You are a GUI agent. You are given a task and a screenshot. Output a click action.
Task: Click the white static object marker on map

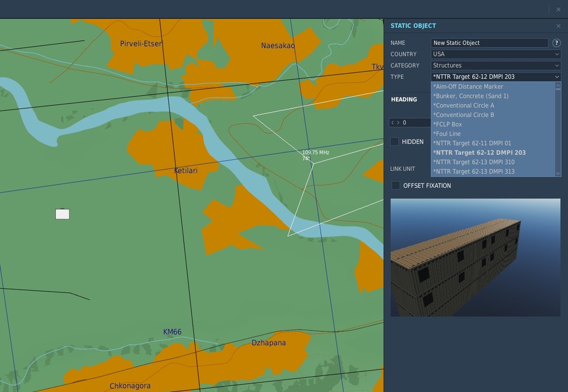tap(62, 214)
